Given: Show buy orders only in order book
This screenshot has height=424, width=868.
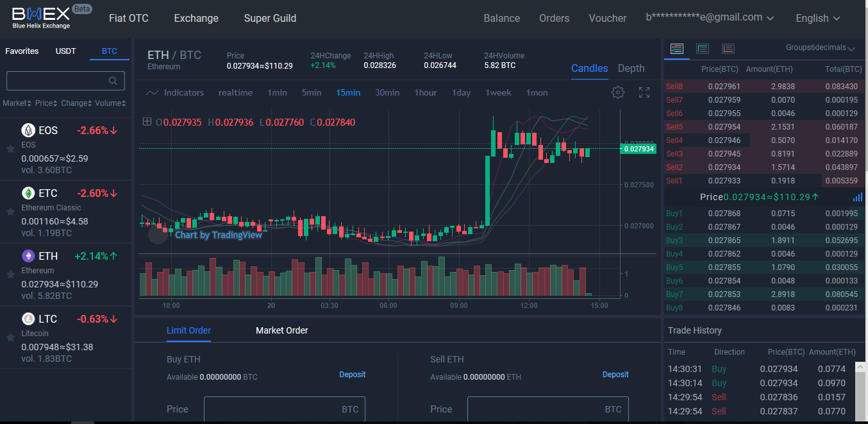Looking at the screenshot, I should click(703, 49).
